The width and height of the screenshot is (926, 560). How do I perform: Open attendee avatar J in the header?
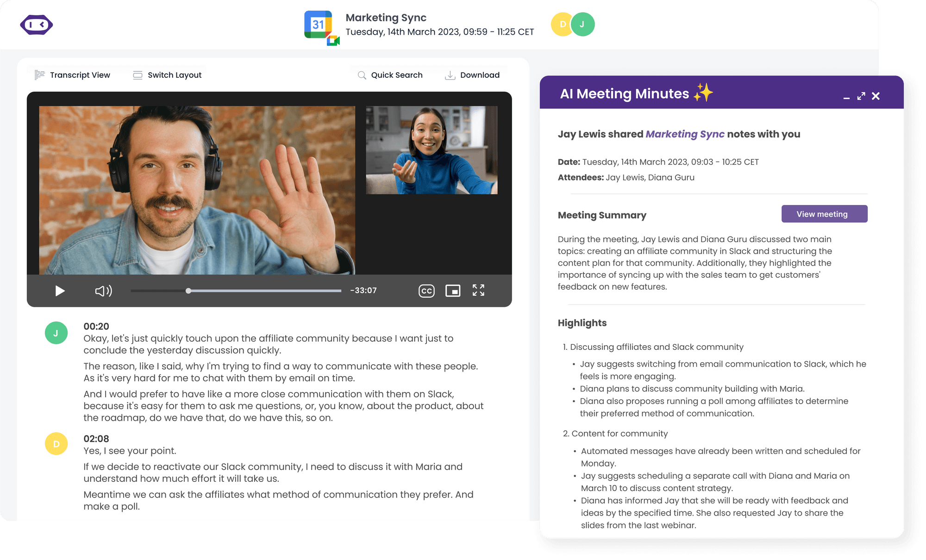click(x=582, y=24)
